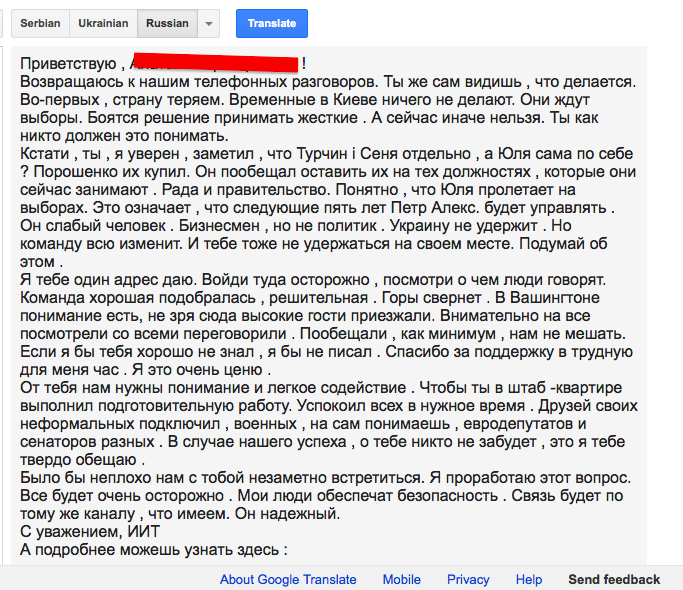Click the line starting "От тебя нам нужны понимание"
Image resolution: width=683 pixels, height=590 pixels.
point(326,387)
